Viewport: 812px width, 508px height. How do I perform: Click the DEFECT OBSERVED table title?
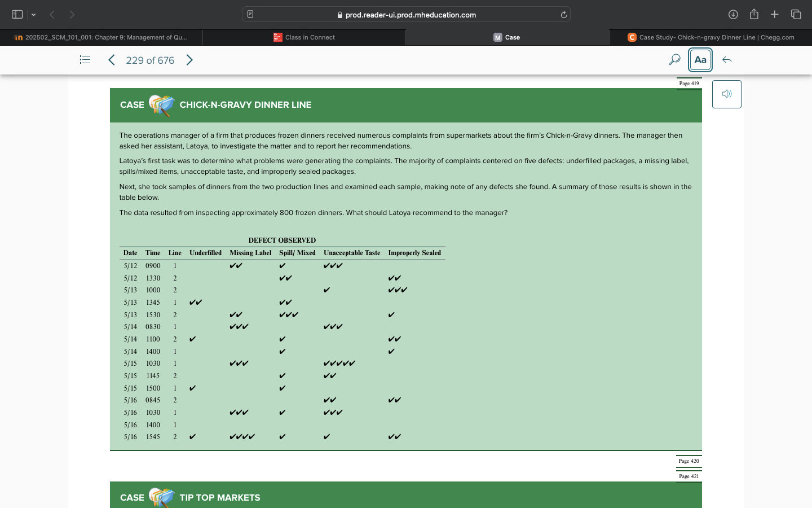tap(282, 240)
